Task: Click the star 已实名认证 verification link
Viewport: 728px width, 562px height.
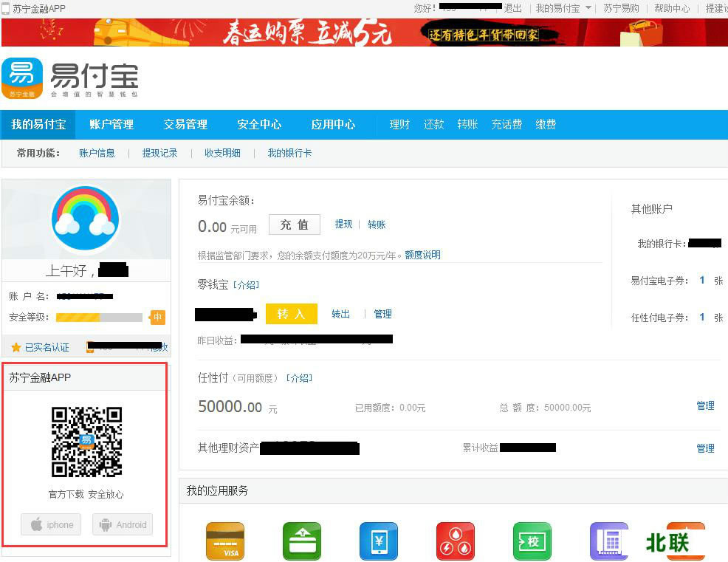Action: [x=41, y=347]
